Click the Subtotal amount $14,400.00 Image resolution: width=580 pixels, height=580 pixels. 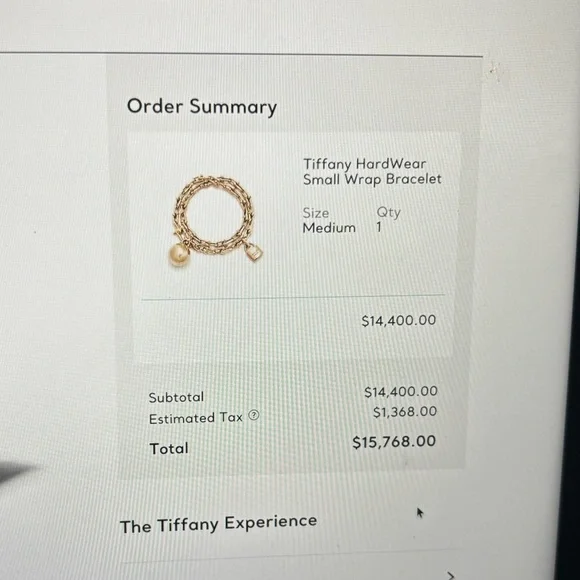pyautogui.click(x=401, y=392)
